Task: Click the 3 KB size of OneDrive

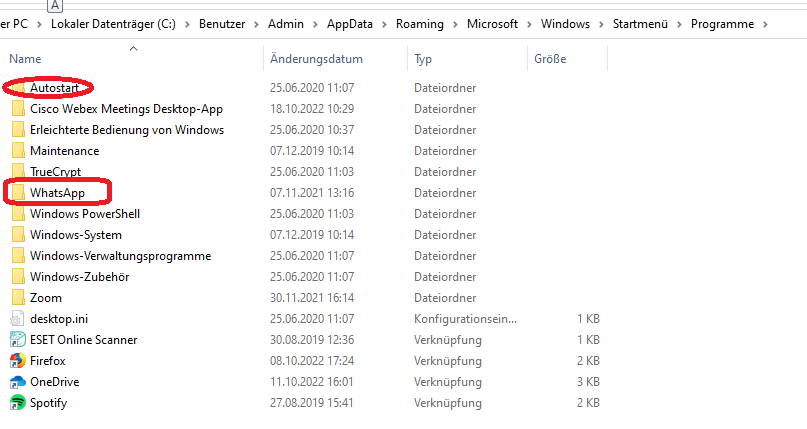Action: (x=588, y=382)
